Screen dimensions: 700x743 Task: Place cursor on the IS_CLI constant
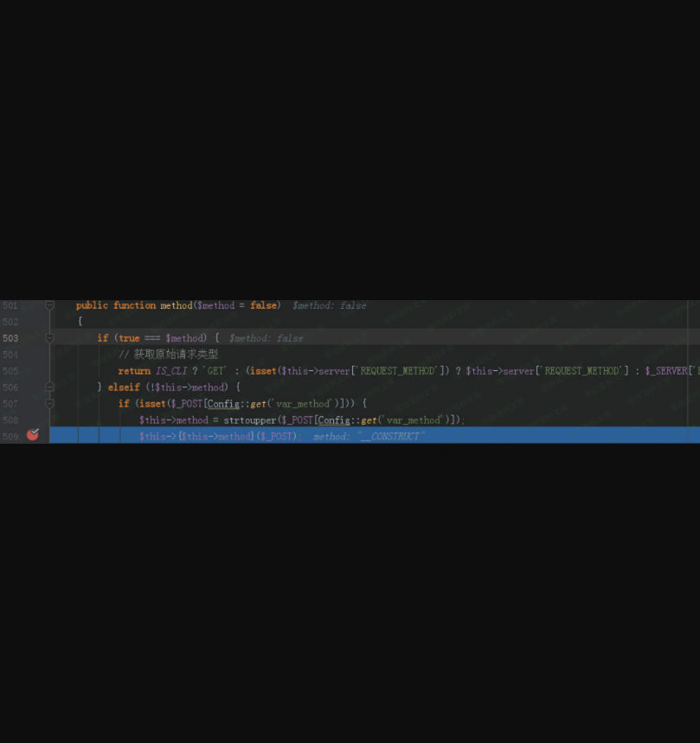tap(170, 371)
